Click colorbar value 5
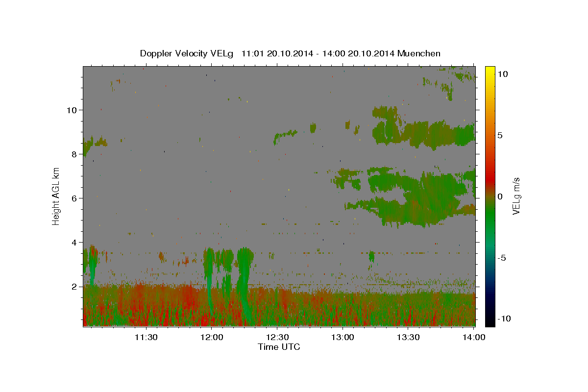The width and height of the screenshot is (588, 392). tap(500, 135)
